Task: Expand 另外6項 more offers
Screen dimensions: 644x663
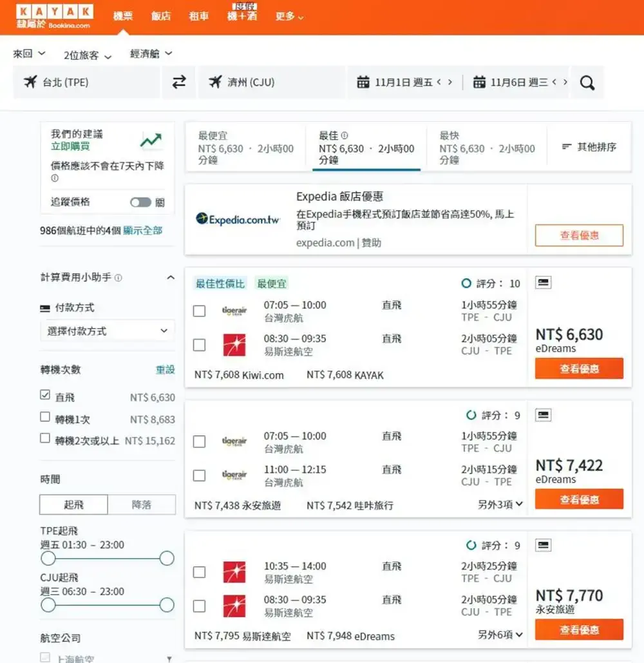Action: (x=500, y=634)
